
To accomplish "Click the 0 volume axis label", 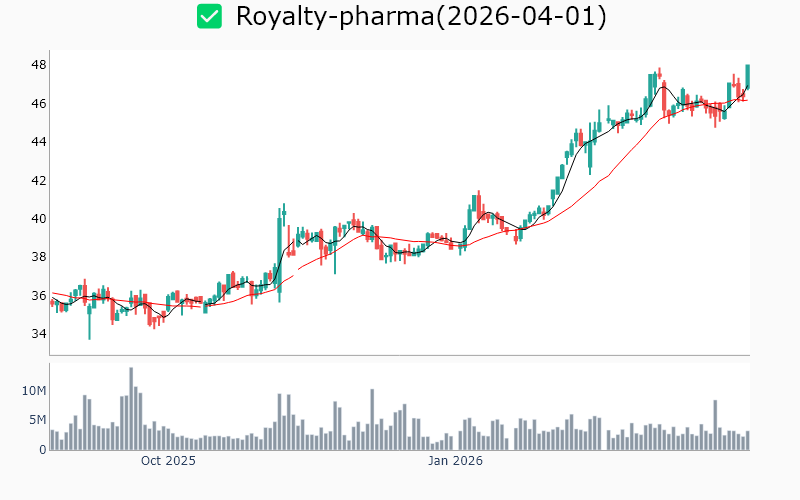I will click(x=42, y=450).
